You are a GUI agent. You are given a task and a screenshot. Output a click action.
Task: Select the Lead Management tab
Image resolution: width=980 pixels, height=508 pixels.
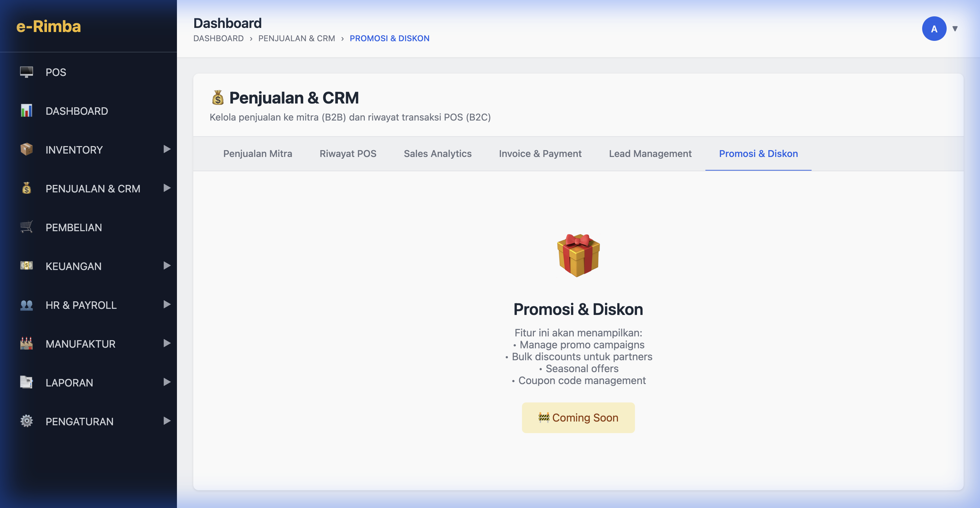[650, 154]
